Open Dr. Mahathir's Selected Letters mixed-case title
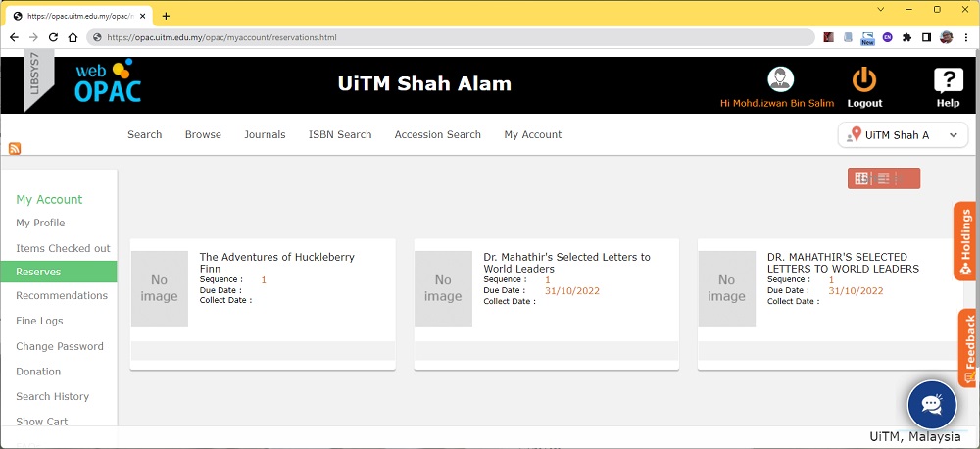Image resolution: width=980 pixels, height=449 pixels. pyautogui.click(x=566, y=263)
